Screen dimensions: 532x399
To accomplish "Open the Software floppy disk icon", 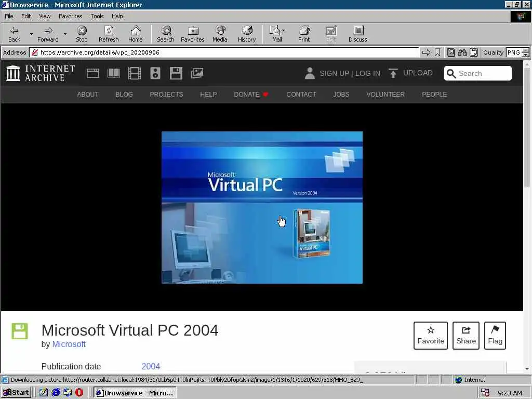I will coord(176,73).
